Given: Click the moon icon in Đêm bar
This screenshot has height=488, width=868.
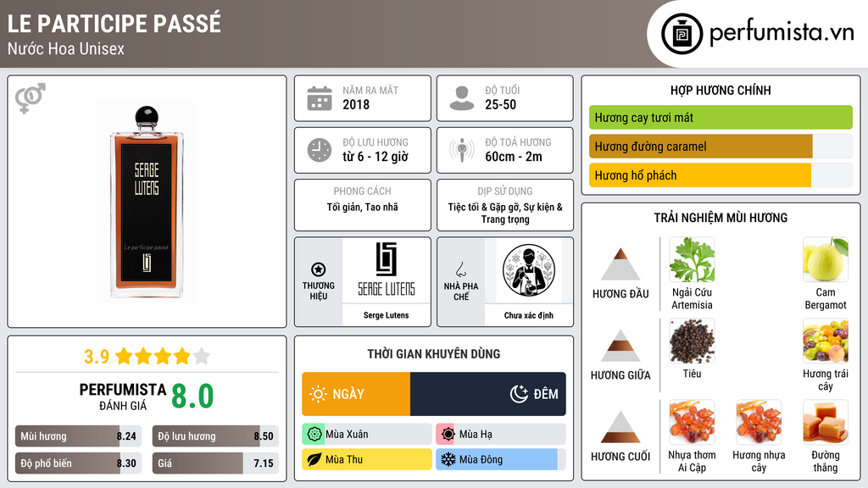Looking at the screenshot, I should click(519, 394).
